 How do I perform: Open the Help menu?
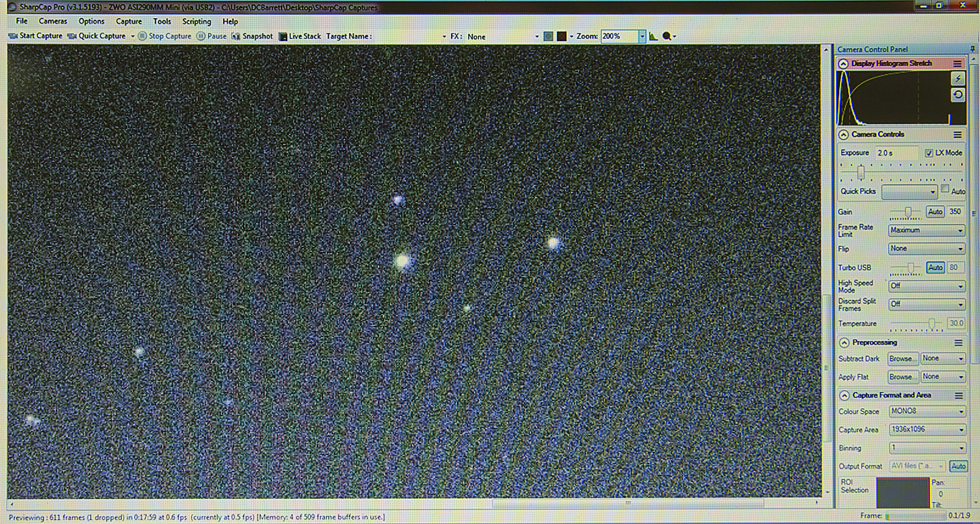[x=230, y=21]
